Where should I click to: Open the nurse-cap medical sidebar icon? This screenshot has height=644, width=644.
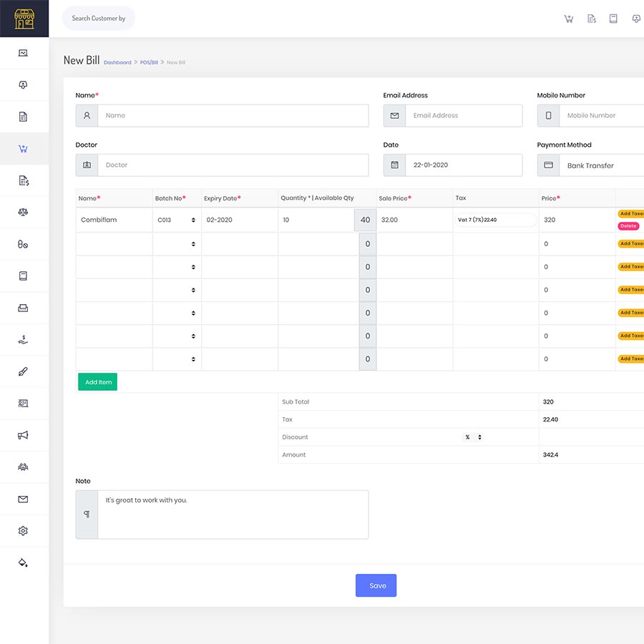pos(23,84)
